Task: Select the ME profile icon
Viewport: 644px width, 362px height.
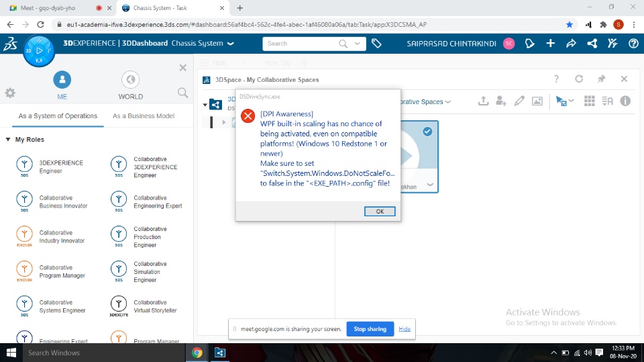Action: pyautogui.click(x=62, y=79)
